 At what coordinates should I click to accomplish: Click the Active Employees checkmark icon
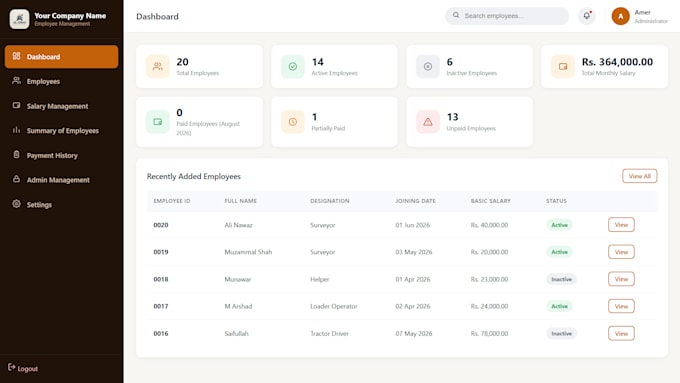(293, 66)
